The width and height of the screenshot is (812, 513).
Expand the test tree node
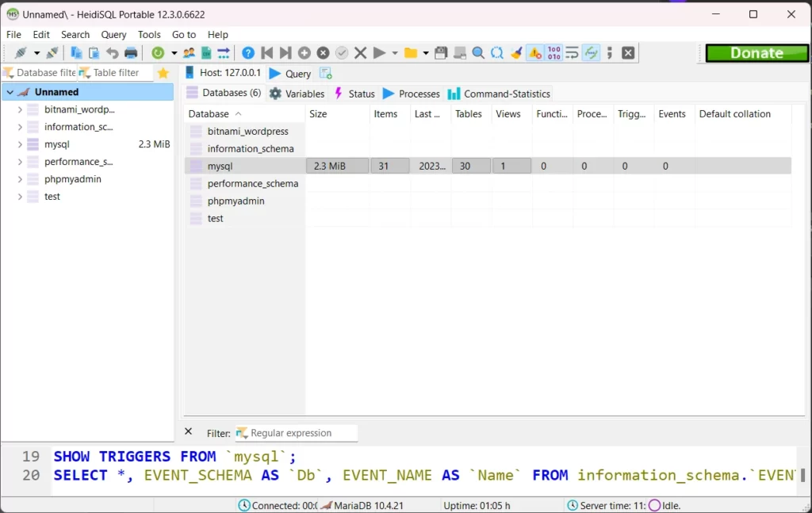point(20,197)
